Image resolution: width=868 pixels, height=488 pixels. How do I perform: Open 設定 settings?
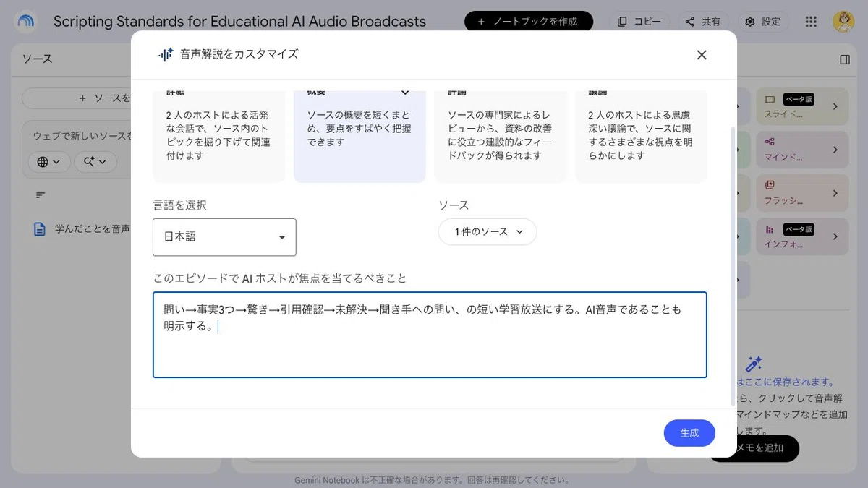click(x=762, y=22)
